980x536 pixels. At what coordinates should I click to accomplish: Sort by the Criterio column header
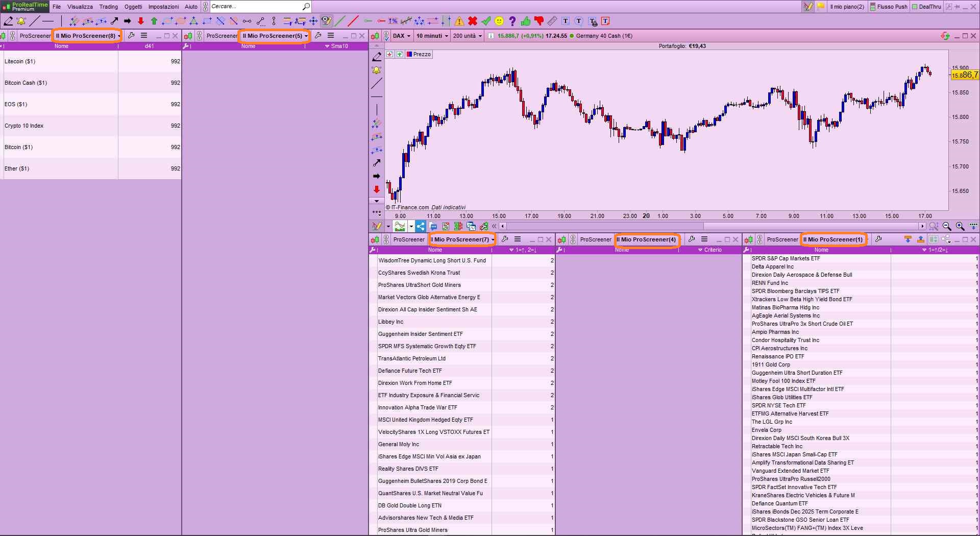pyautogui.click(x=710, y=250)
